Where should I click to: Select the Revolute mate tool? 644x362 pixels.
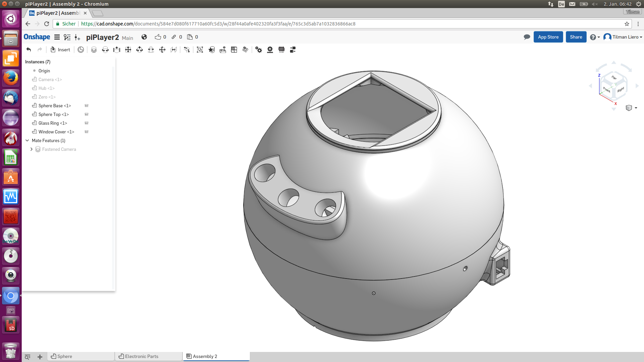[105, 50]
